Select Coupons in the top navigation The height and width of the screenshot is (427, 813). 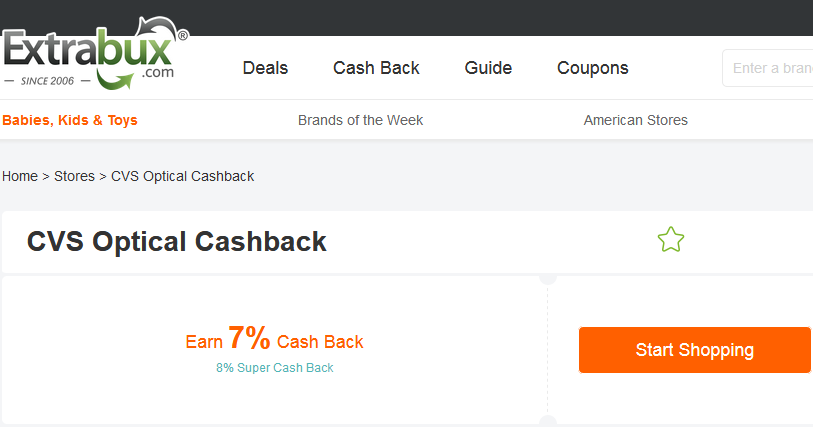(592, 68)
